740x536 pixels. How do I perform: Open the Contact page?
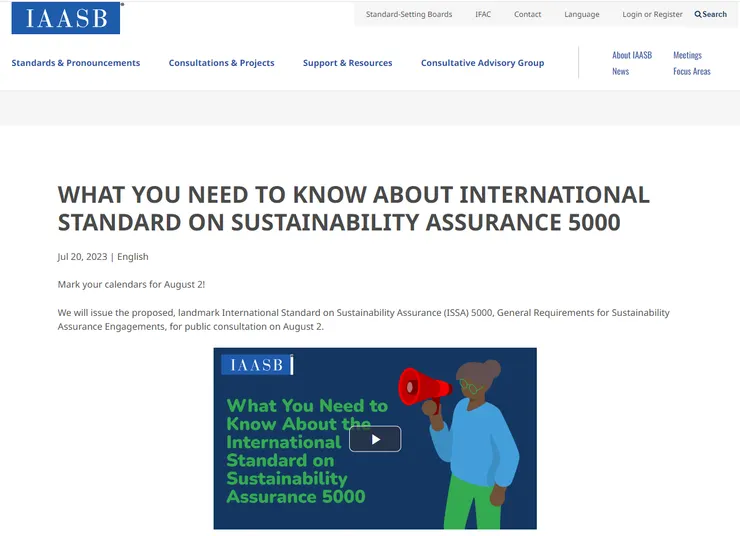(x=527, y=15)
